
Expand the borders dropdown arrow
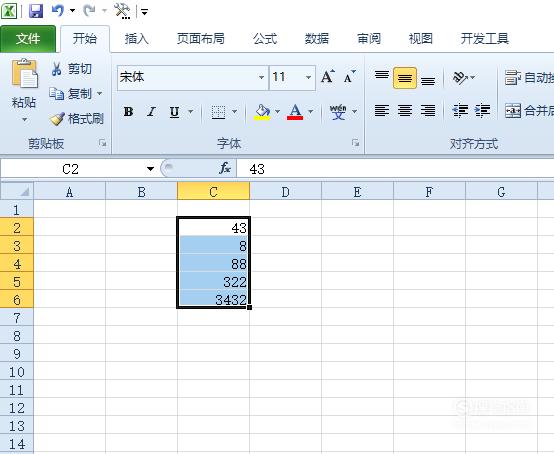(234, 112)
